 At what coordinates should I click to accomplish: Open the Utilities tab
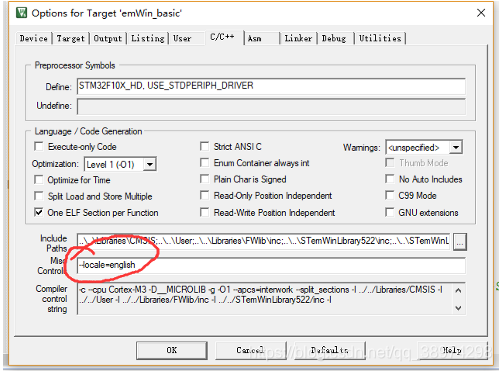click(x=380, y=38)
